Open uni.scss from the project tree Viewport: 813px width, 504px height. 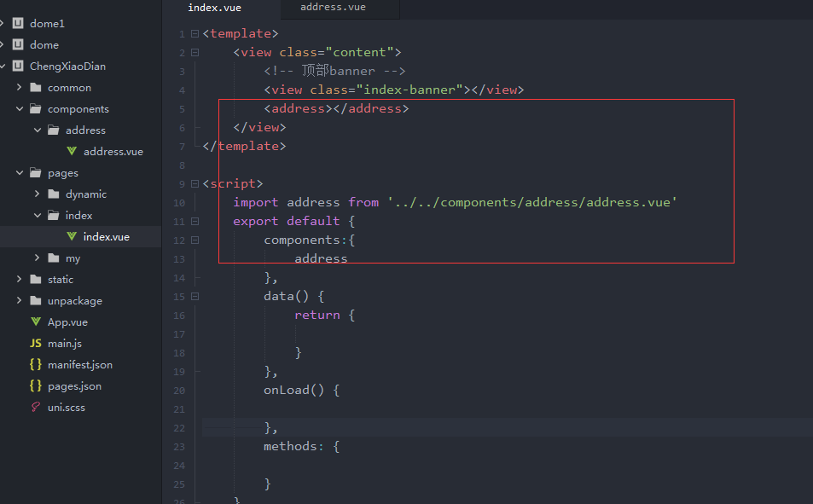[67, 408]
